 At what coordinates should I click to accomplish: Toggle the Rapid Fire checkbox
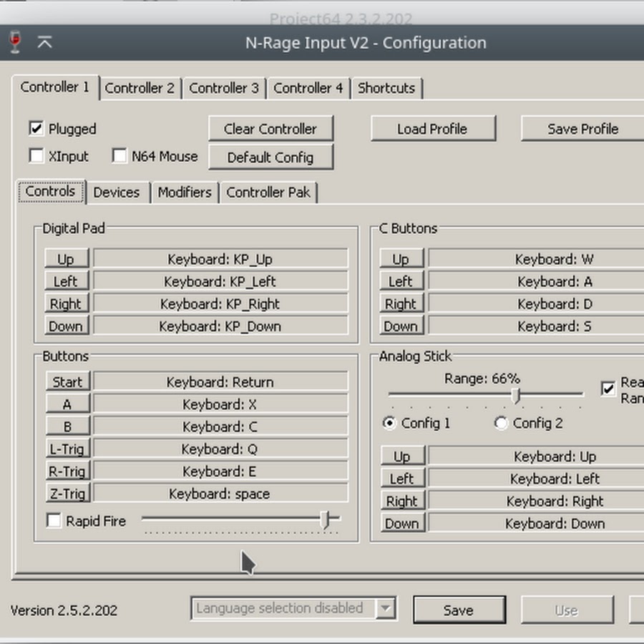(54, 521)
